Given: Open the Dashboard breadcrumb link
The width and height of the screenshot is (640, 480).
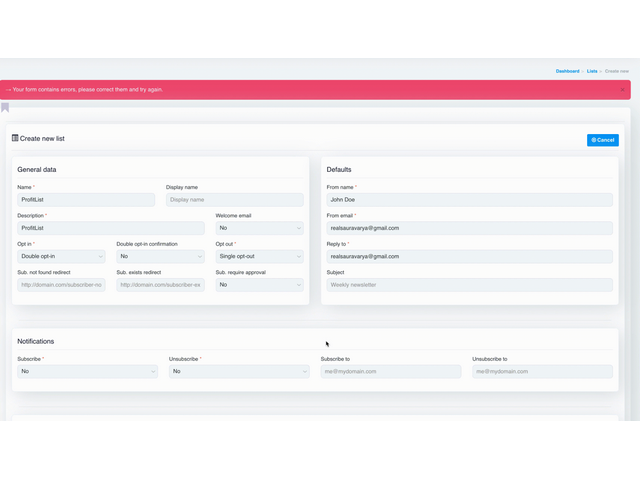Looking at the screenshot, I should [x=567, y=71].
